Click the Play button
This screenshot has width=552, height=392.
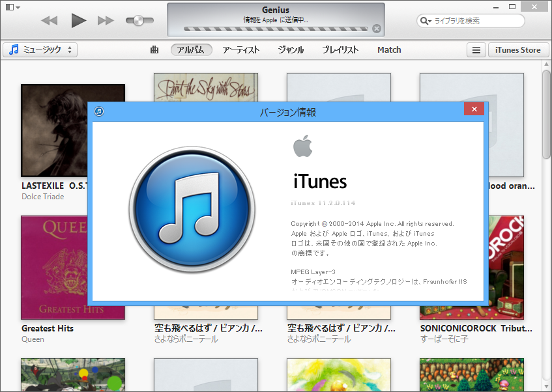(78, 20)
